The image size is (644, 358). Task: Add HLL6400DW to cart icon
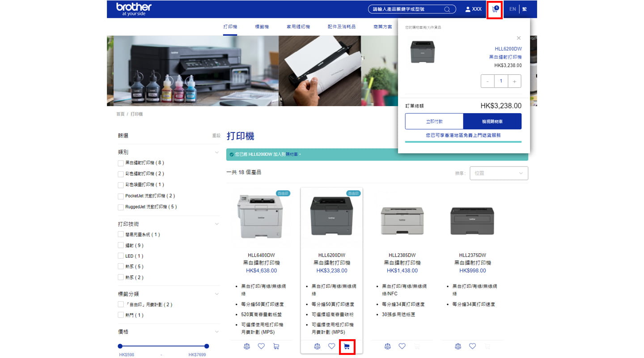point(276,346)
